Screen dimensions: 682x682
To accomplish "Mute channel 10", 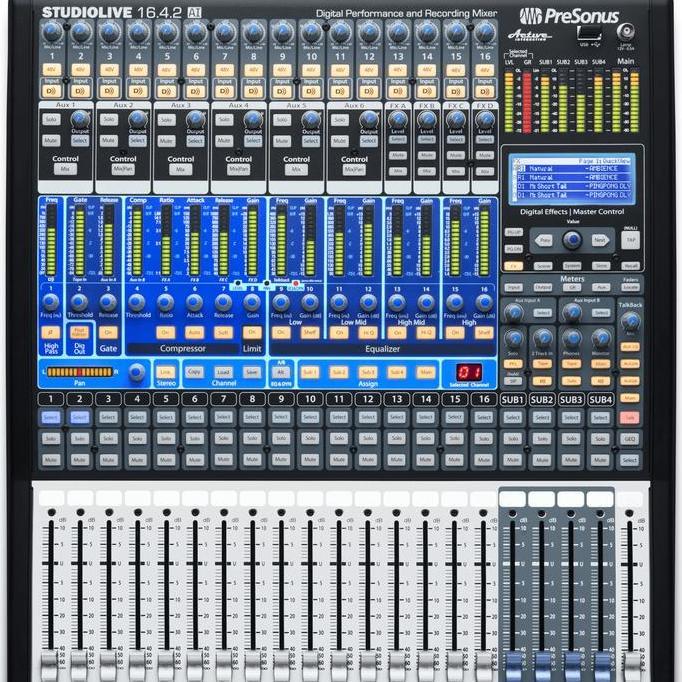I will click(x=310, y=459).
